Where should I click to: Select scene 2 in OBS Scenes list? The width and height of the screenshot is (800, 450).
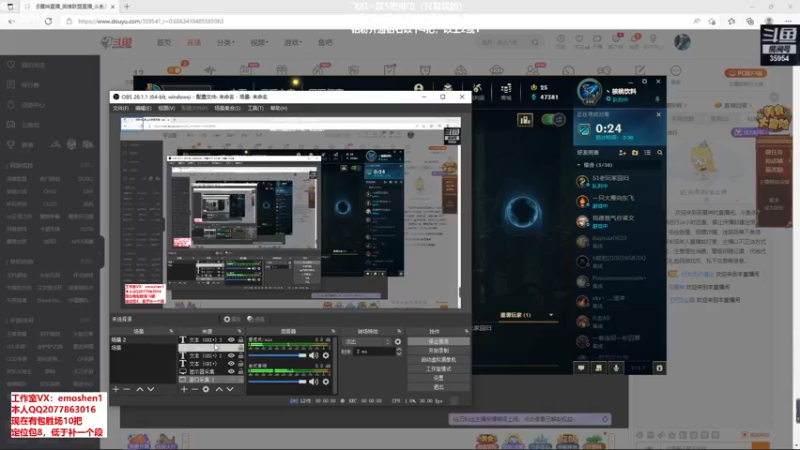tap(143, 340)
